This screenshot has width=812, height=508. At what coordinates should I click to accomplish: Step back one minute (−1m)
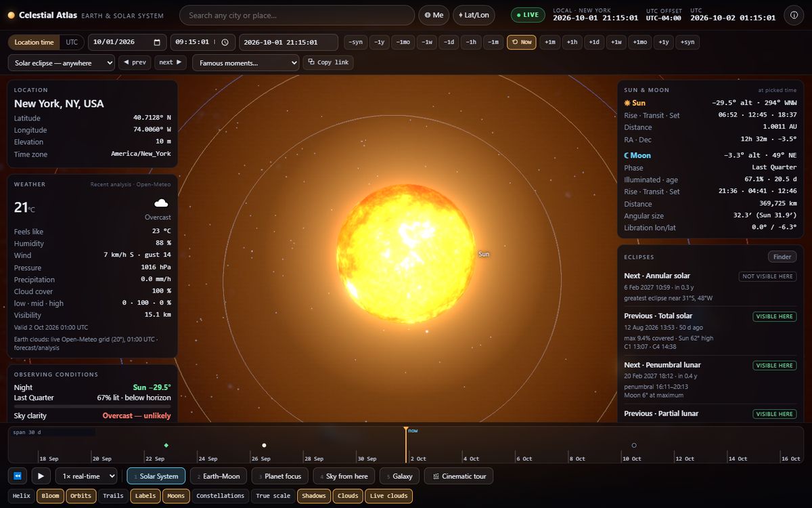point(493,42)
